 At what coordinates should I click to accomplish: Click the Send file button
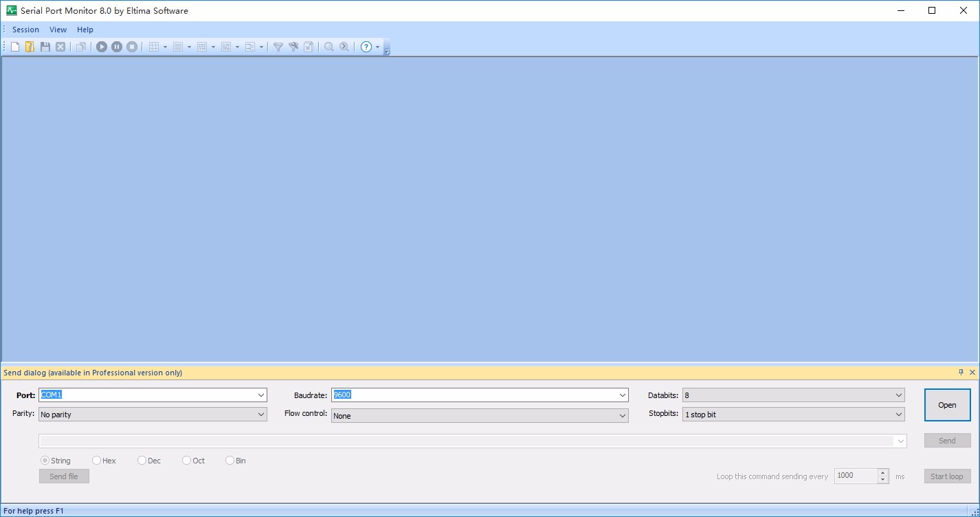(63, 476)
